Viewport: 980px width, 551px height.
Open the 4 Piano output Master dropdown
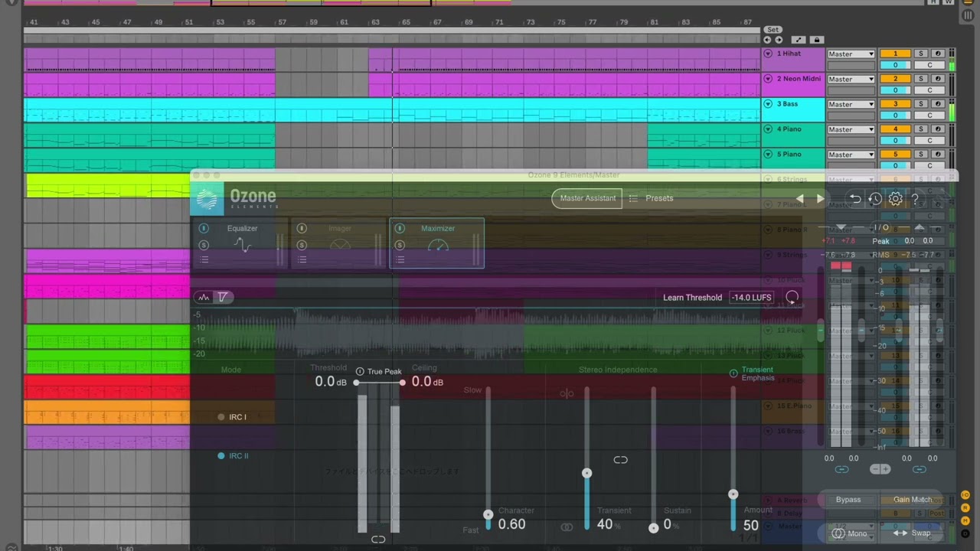851,129
